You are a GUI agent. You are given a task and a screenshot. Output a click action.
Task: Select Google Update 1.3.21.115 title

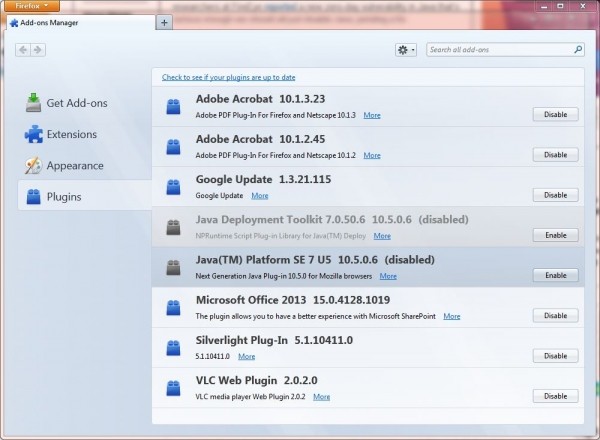pos(263,179)
